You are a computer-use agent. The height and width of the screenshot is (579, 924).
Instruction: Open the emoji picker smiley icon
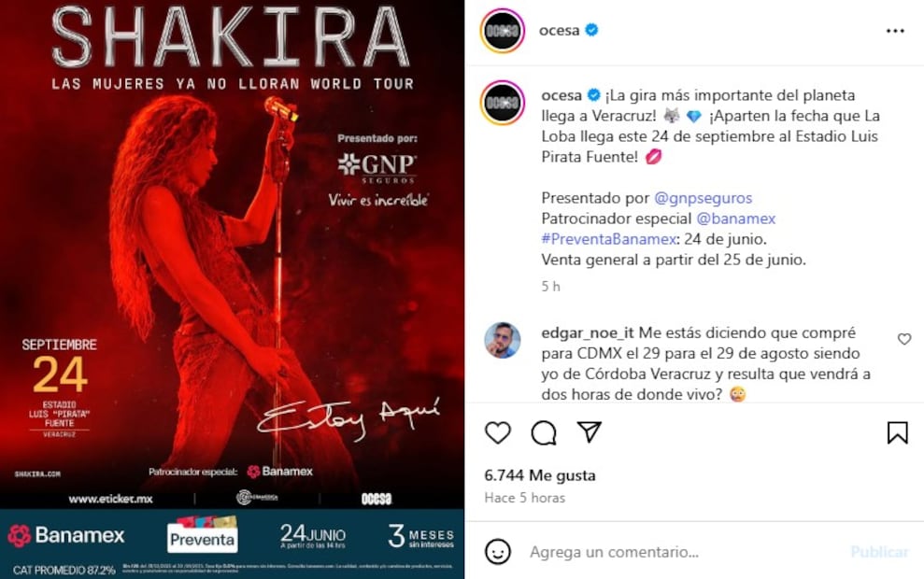click(x=498, y=552)
